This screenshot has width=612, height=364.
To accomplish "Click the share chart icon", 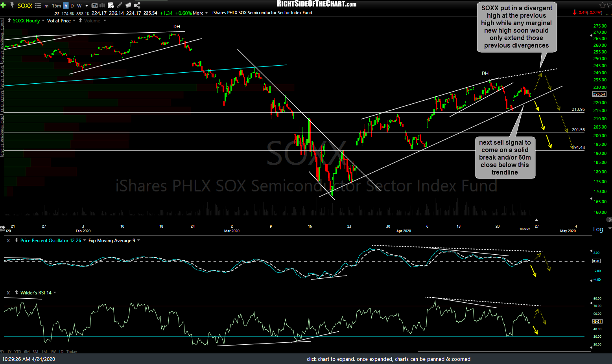I will click(x=137, y=6).
